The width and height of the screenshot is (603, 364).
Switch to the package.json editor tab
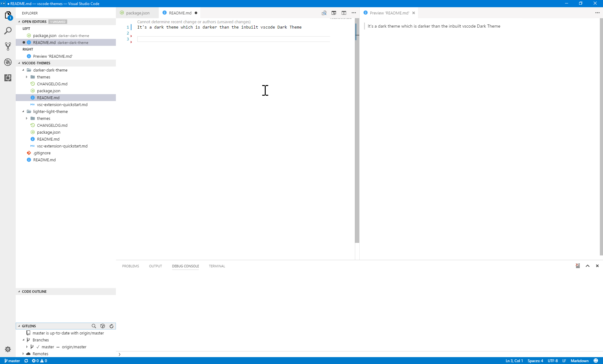pos(138,13)
